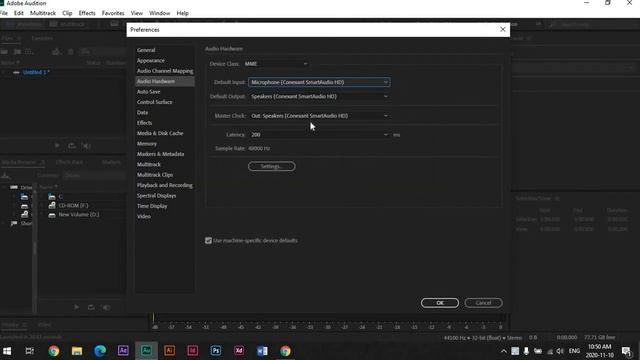Select Audio Channel Mapping category
Image resolution: width=640 pixels, height=360 pixels.
[x=165, y=71]
